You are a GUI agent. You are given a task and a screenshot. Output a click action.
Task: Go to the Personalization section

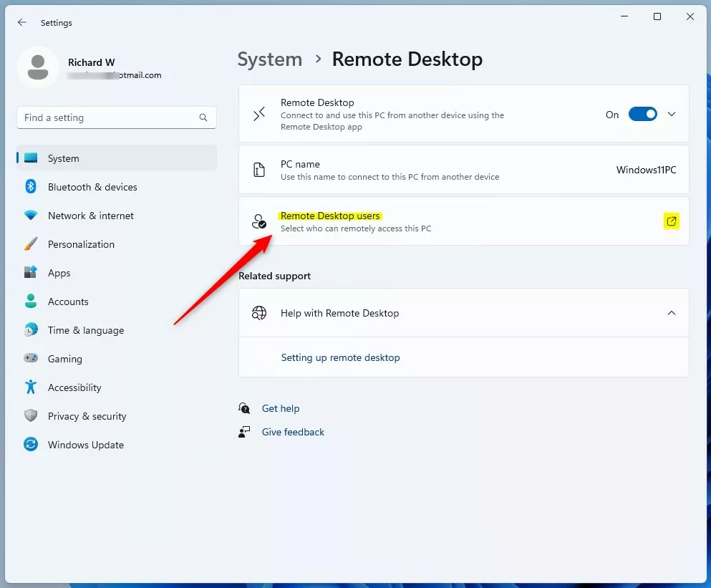click(x=117, y=244)
